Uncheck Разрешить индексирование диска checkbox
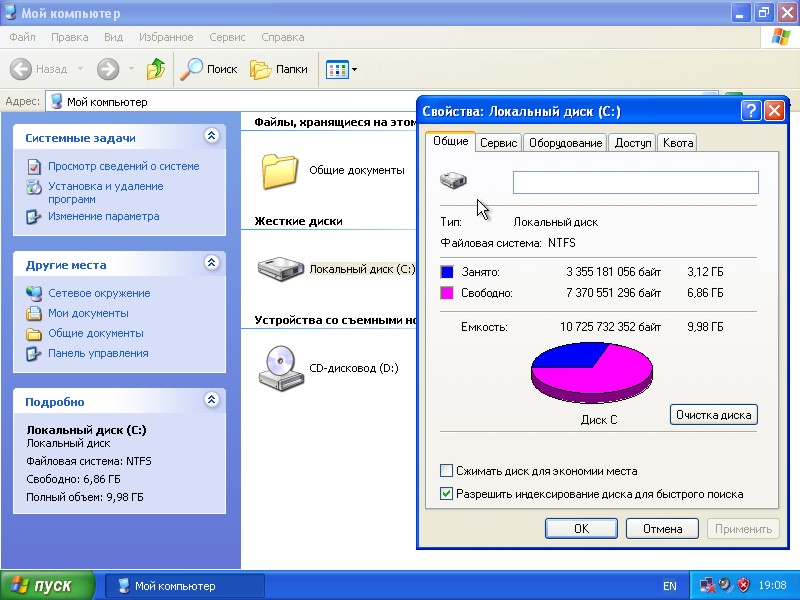 tap(446, 493)
